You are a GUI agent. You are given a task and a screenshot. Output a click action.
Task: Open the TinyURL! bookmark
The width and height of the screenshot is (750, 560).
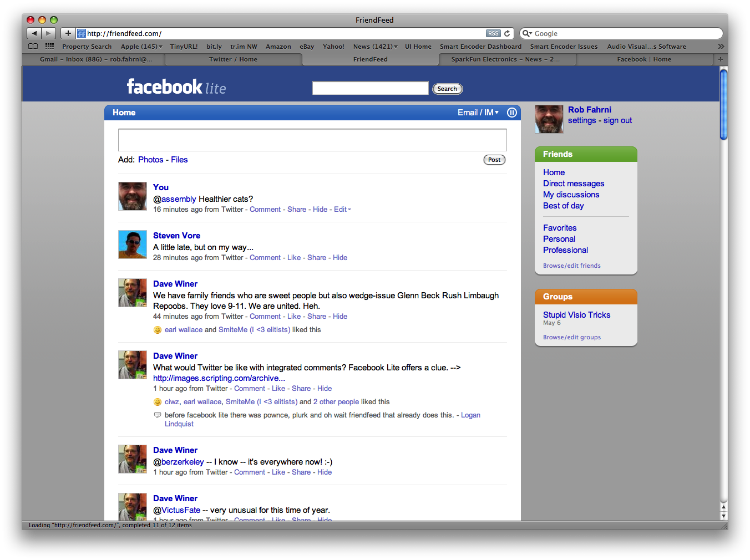(x=184, y=47)
